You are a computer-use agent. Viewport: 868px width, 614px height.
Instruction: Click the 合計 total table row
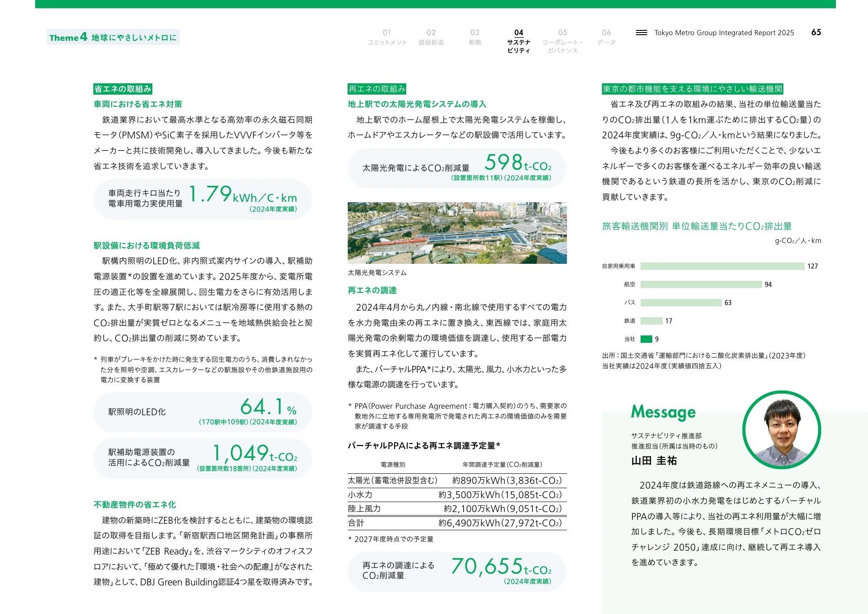(457, 523)
